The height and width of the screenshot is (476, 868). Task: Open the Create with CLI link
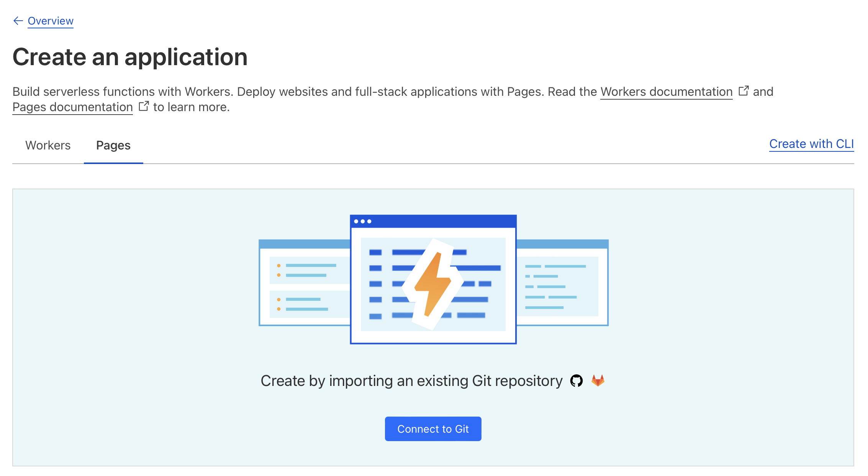(811, 144)
